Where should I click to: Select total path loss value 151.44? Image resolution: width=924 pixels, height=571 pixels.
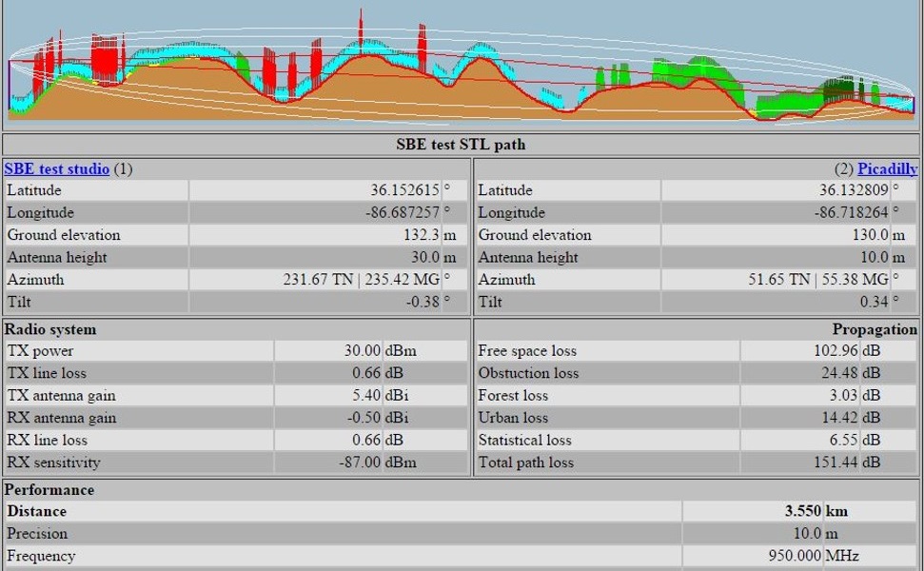[836, 463]
